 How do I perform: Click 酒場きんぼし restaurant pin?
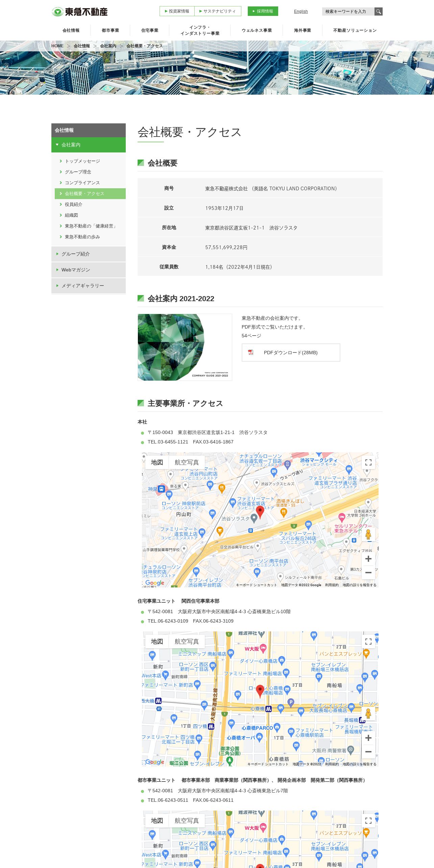[284, 513]
